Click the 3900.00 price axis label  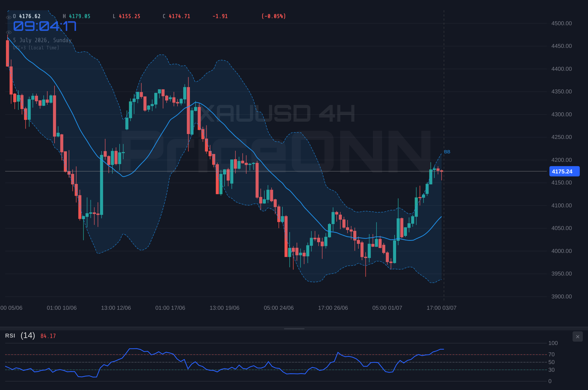562,297
